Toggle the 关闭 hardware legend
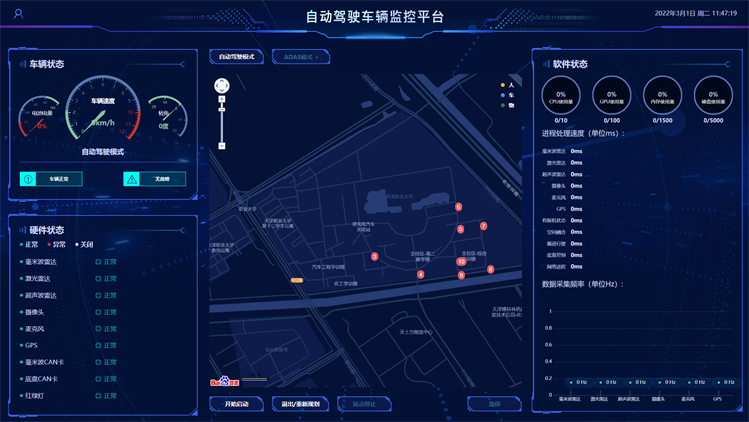749x422 pixels. tap(84, 245)
